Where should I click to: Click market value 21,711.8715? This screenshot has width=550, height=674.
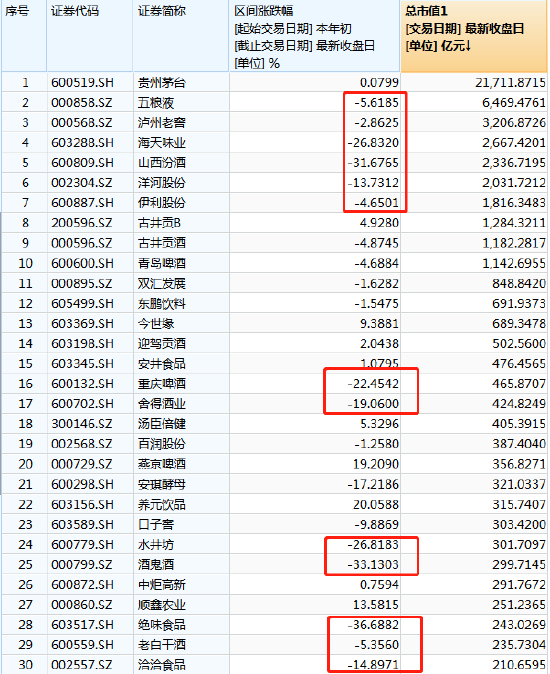[x=510, y=83]
